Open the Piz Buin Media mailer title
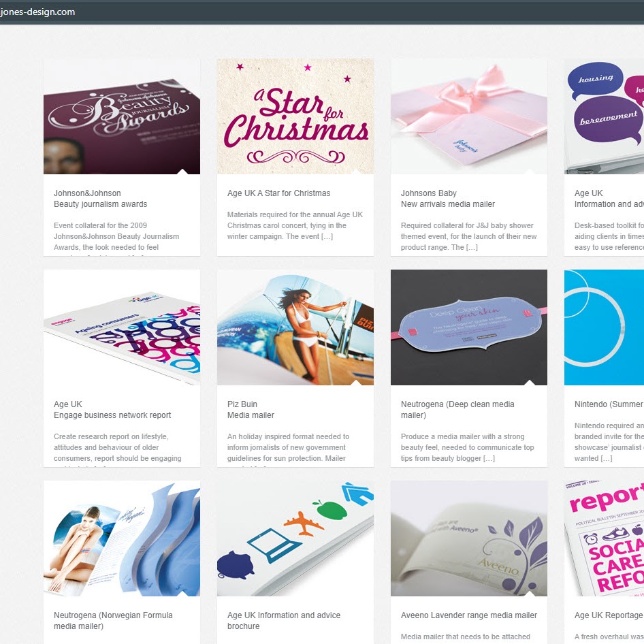This screenshot has height=644, width=644. point(251,410)
